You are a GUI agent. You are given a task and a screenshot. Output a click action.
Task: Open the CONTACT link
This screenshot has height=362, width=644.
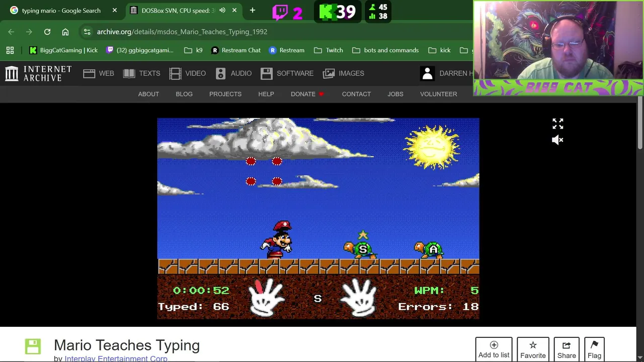356,94
